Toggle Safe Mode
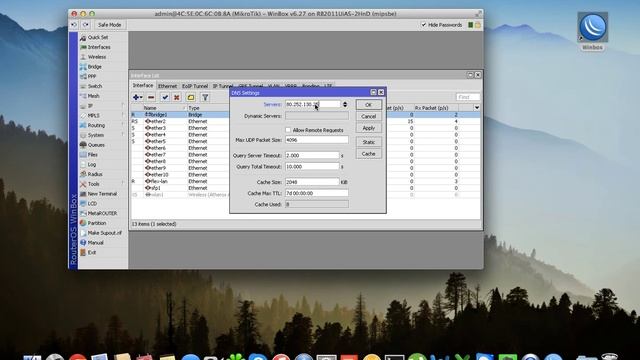Image resolution: width=640 pixels, height=360 pixels. pyautogui.click(x=109, y=25)
